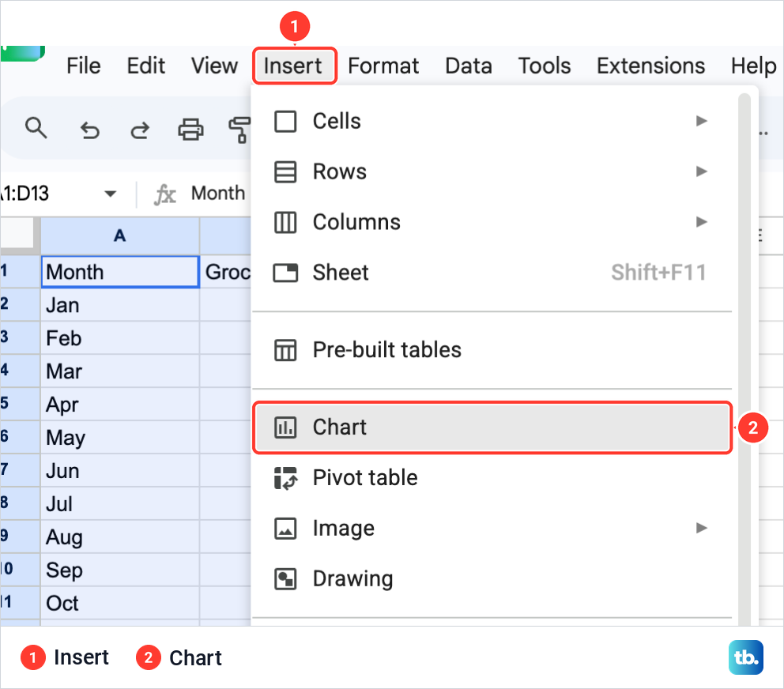This screenshot has height=689, width=784.
Task: Open the Extensions menu
Action: coord(651,66)
